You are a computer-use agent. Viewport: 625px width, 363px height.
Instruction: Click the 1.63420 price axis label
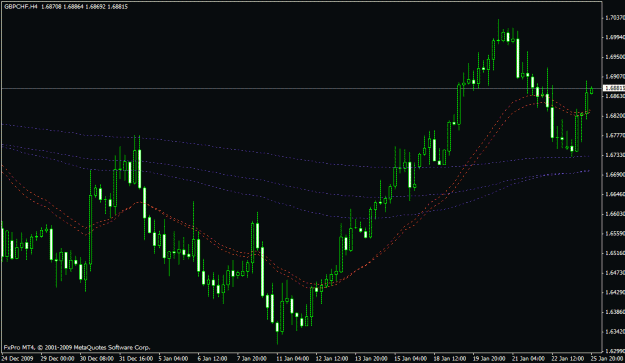coord(615,332)
